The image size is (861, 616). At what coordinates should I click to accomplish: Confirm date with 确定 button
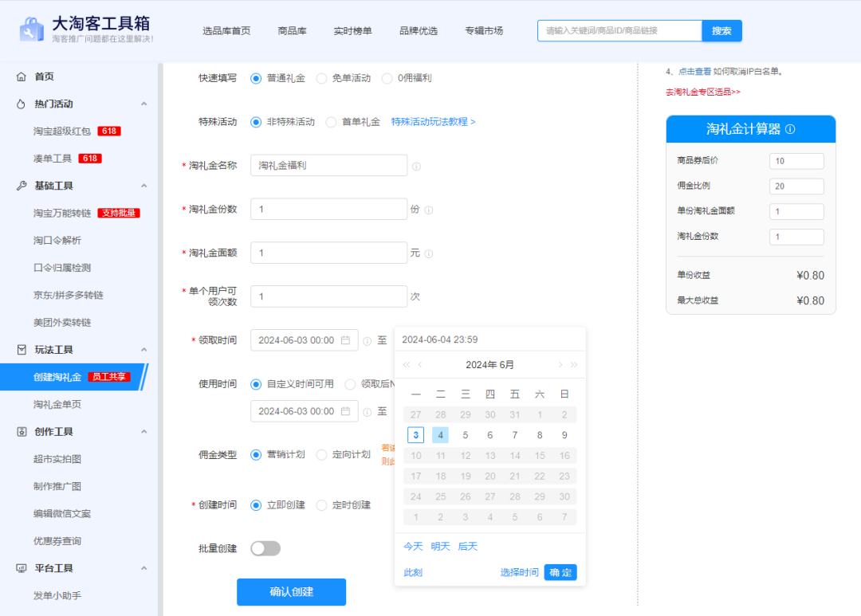pos(560,573)
